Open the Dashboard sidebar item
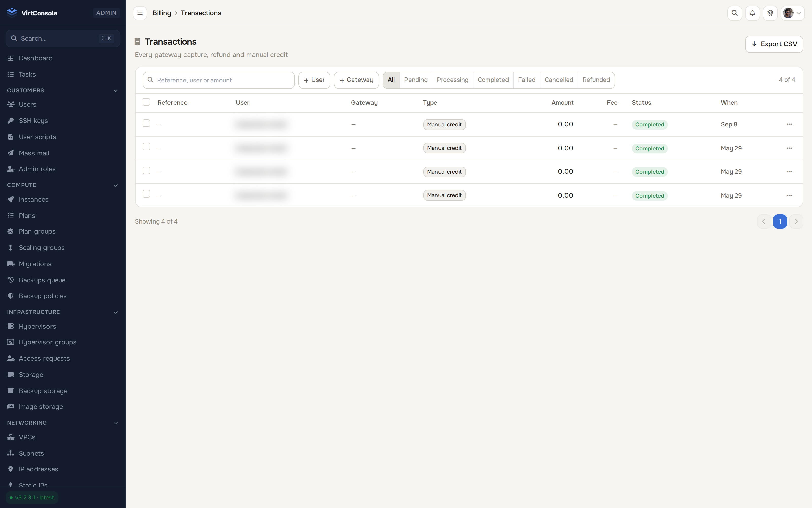812x508 pixels. [63, 58]
